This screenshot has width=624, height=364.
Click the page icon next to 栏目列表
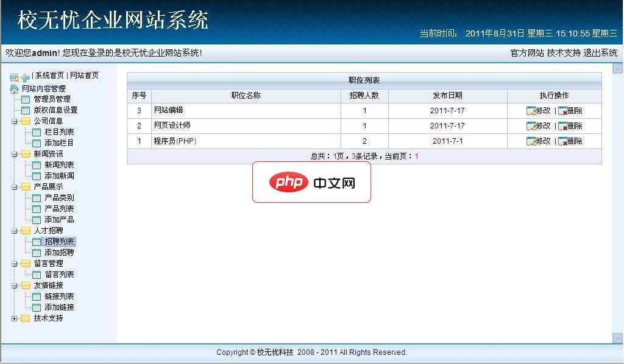pyautogui.click(x=37, y=132)
